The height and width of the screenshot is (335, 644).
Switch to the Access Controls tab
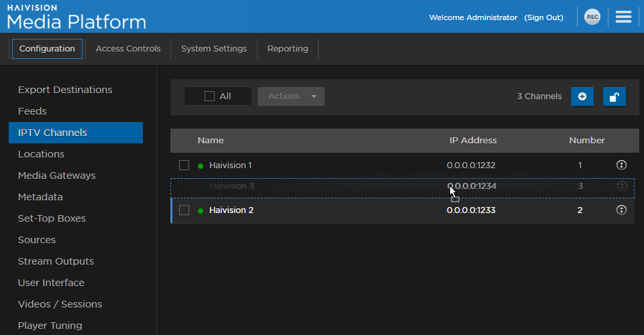tap(128, 49)
